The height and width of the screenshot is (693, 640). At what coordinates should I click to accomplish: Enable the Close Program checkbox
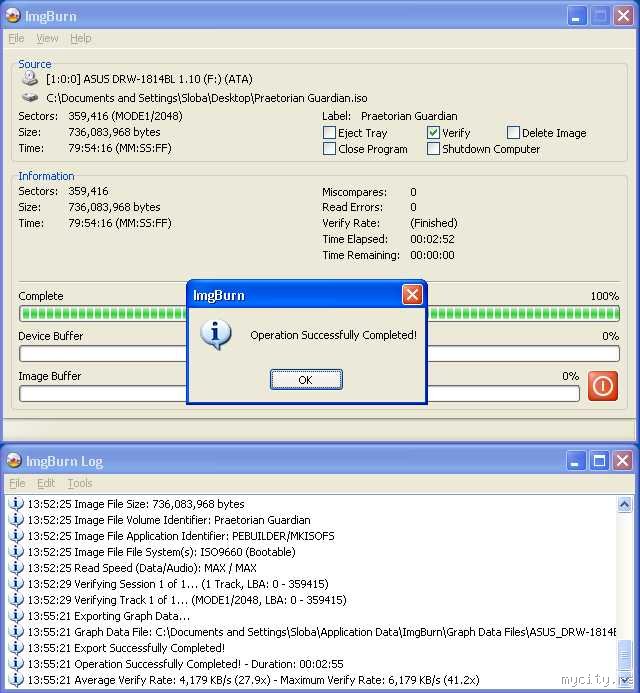[x=329, y=148]
